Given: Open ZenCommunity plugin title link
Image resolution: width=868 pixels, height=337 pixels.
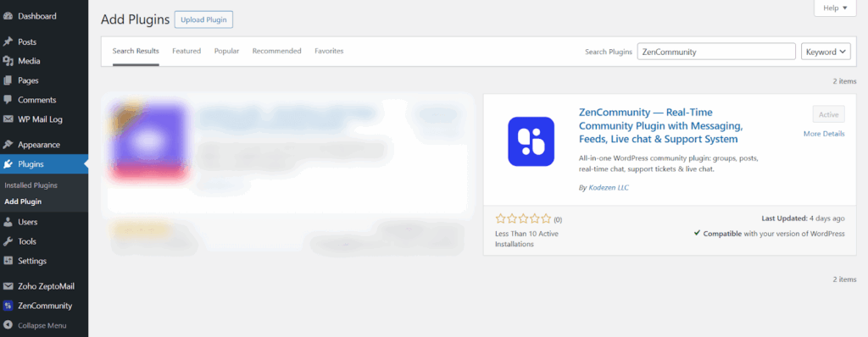Looking at the screenshot, I should pyautogui.click(x=661, y=125).
